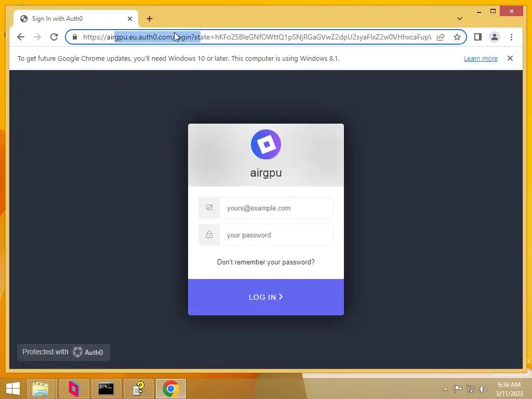Viewport: 532px width, 399px height.
Task: Open the Chrome three-dot menu
Action: (x=511, y=37)
